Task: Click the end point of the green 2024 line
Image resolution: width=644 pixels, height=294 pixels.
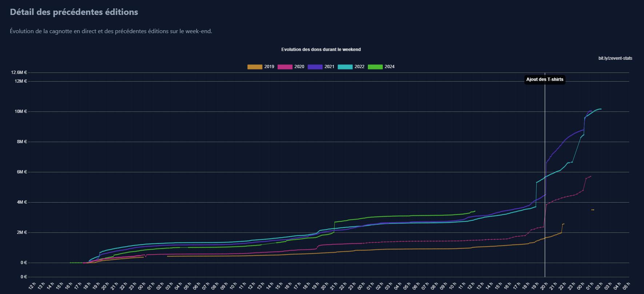Action: tap(474, 211)
